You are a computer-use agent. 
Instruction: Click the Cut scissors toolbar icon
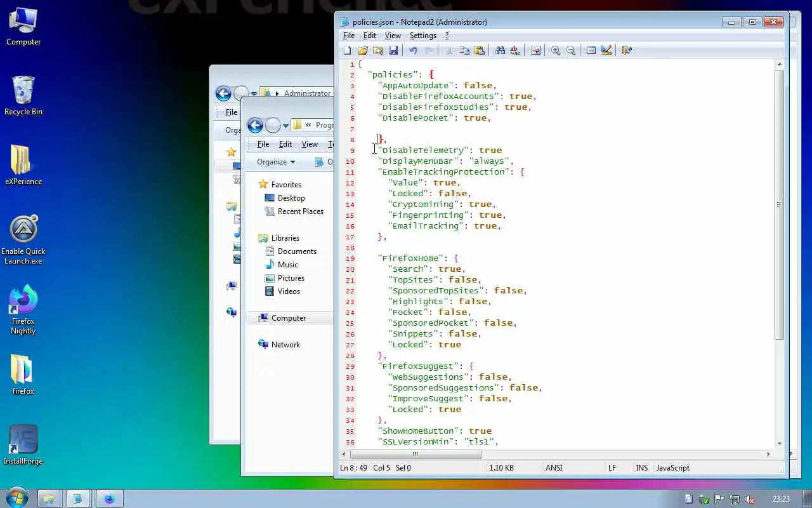(449, 50)
